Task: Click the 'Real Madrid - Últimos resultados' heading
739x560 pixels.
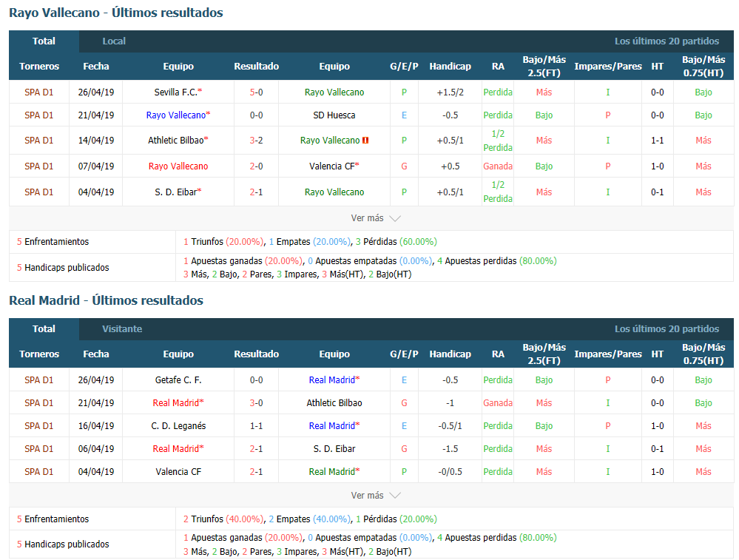Action: tap(106, 300)
